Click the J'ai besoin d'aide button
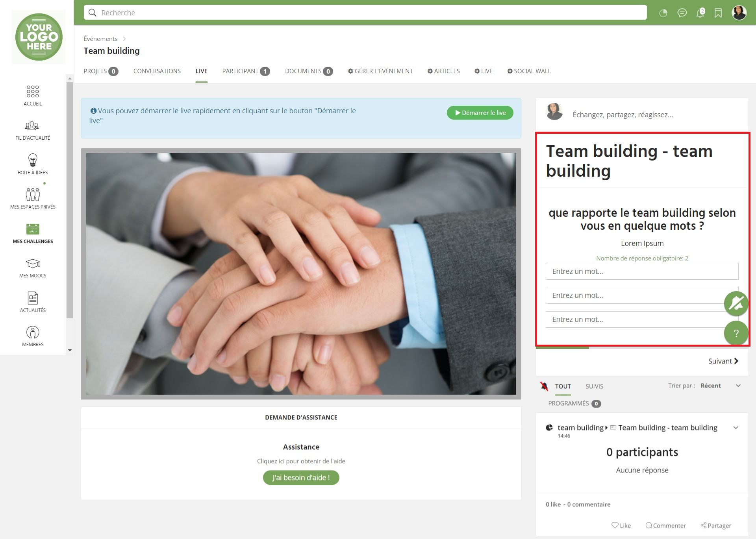Viewport: 756px width, 539px height. pyautogui.click(x=301, y=478)
